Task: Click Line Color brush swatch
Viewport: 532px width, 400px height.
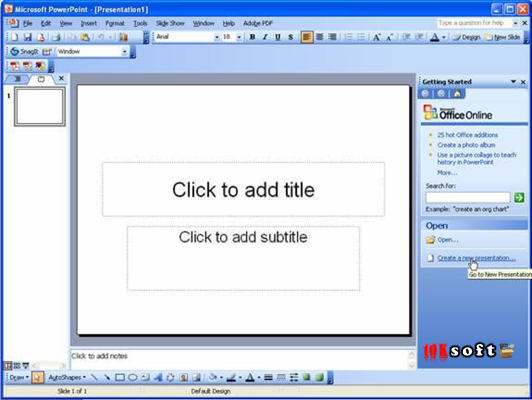Action: click(x=232, y=377)
